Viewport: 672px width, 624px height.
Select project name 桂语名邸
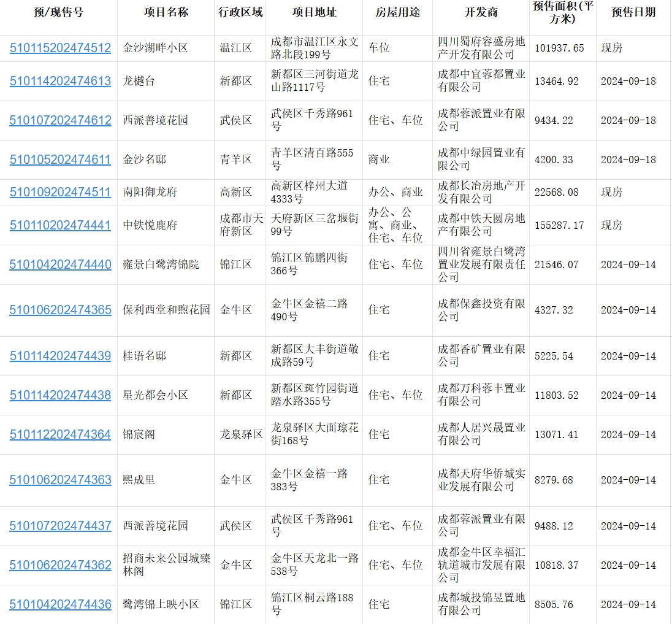(x=144, y=356)
